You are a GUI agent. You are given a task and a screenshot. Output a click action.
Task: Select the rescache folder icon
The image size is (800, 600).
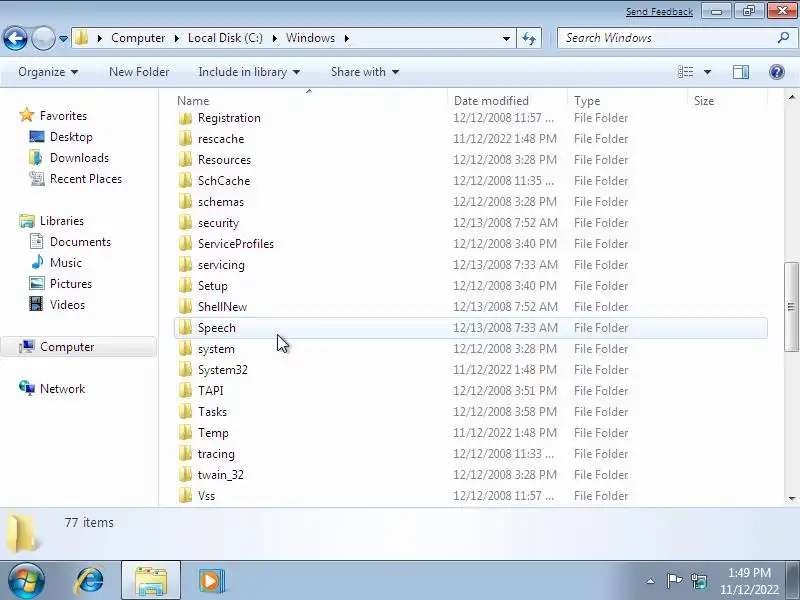(x=185, y=139)
